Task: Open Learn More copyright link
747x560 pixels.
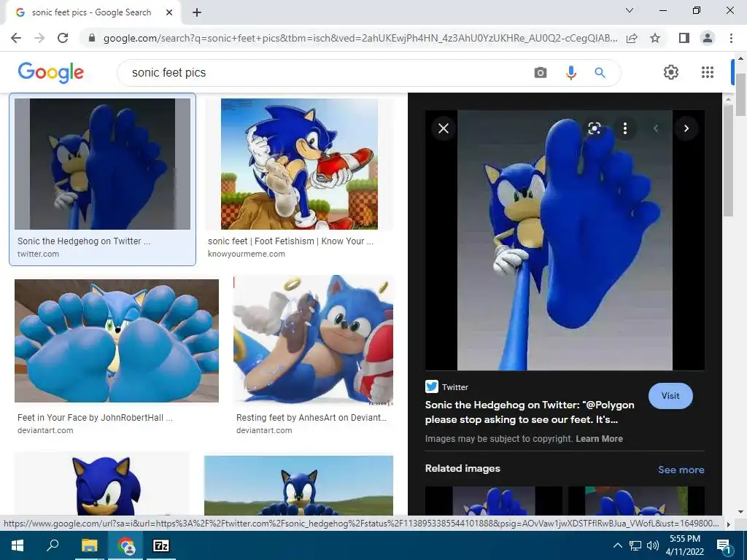Action: [x=599, y=439]
